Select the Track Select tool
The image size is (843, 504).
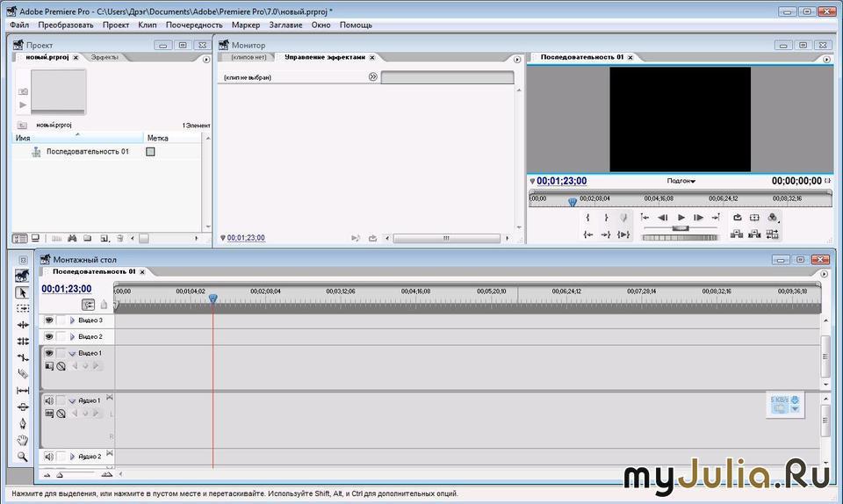(x=23, y=308)
